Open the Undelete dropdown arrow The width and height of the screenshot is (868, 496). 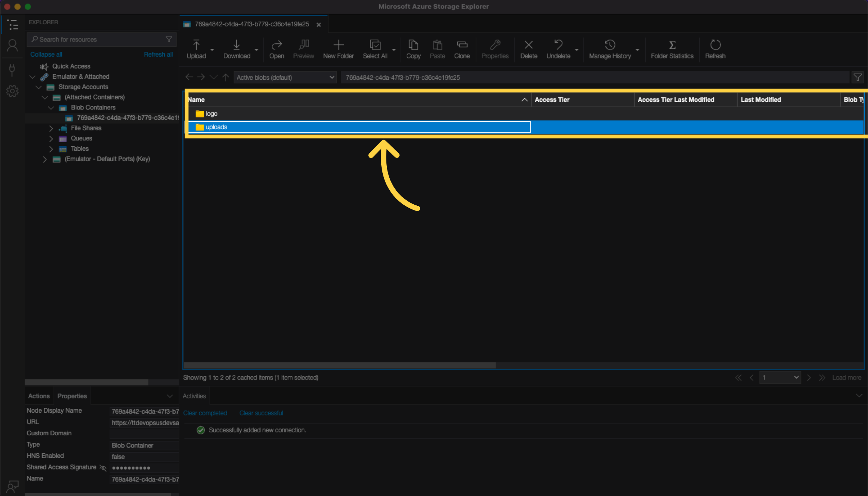coord(576,50)
